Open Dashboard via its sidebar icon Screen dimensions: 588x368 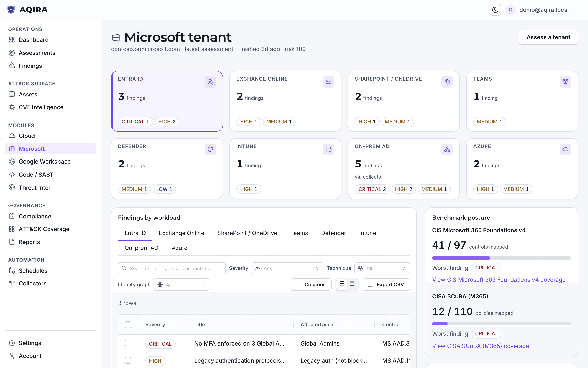(12, 39)
